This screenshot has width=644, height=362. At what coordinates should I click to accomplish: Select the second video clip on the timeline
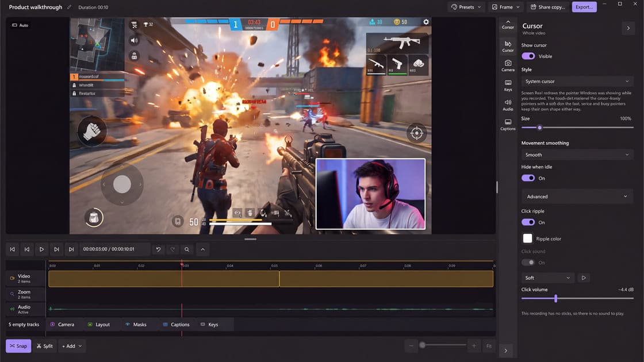386,279
